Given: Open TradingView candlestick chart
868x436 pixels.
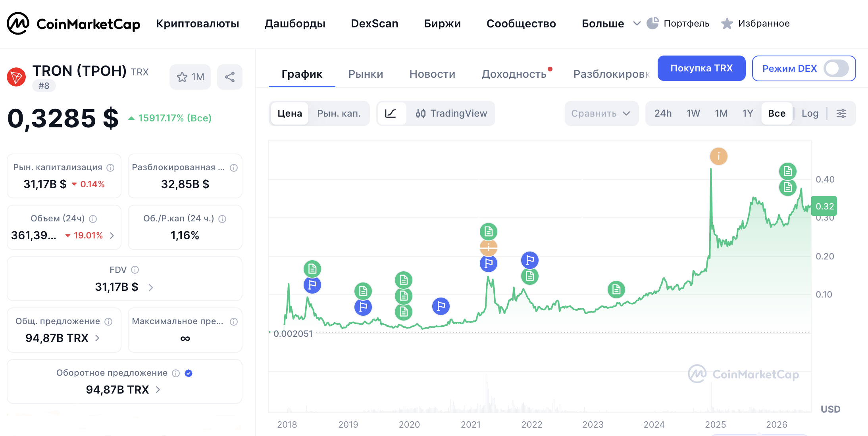Looking at the screenshot, I should pyautogui.click(x=451, y=113).
